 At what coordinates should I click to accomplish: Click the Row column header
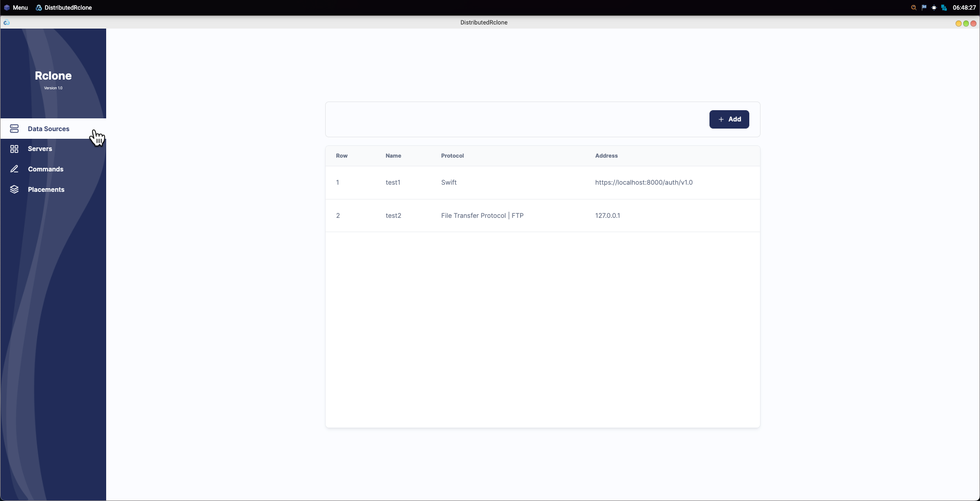[341, 156]
